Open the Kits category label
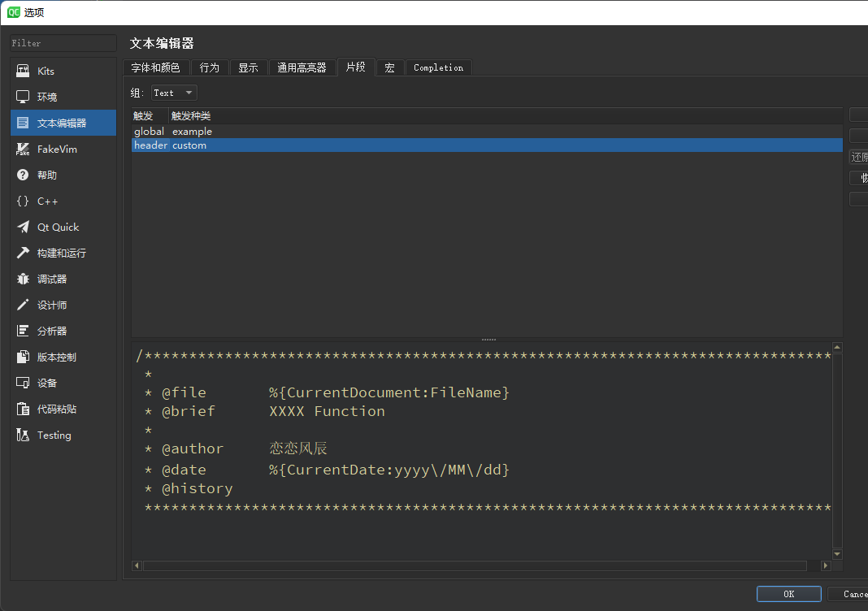The height and width of the screenshot is (611, 868). [46, 71]
